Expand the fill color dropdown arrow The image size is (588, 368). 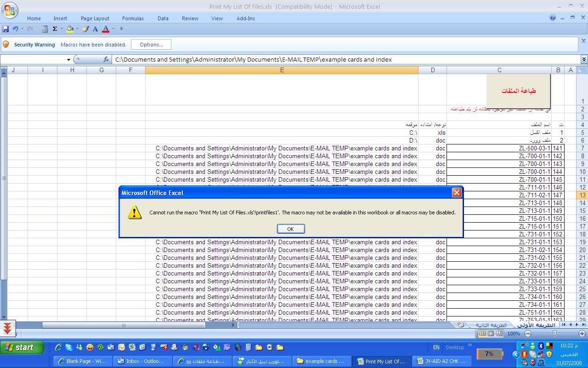tap(77, 29)
